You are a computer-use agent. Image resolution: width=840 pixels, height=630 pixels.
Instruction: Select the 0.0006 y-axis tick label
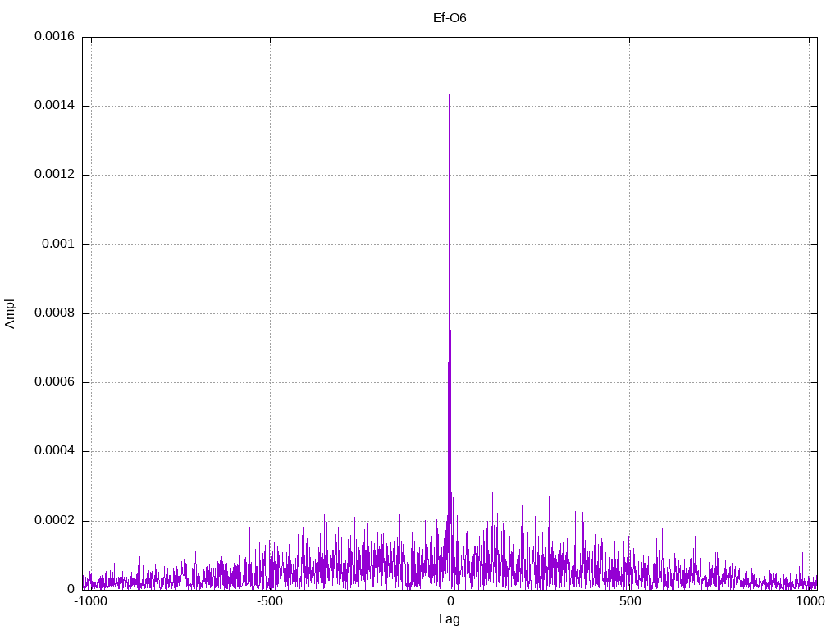pos(55,382)
